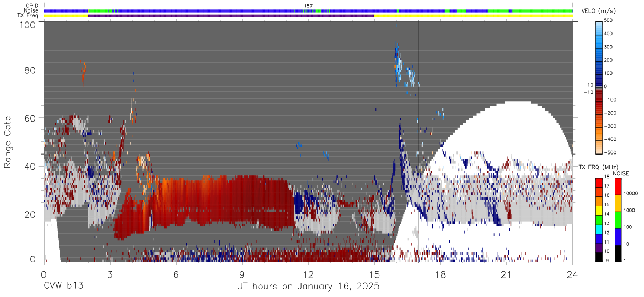Click the 24 hour label on time axis

click(x=573, y=274)
